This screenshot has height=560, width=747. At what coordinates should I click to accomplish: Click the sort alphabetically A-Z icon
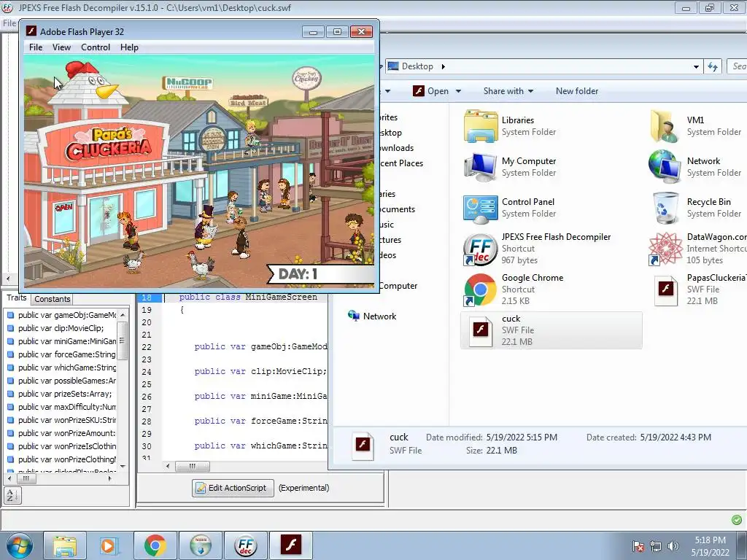(12, 496)
